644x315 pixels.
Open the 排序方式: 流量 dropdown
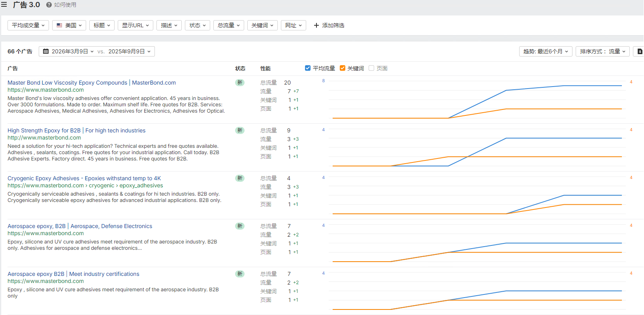(603, 51)
